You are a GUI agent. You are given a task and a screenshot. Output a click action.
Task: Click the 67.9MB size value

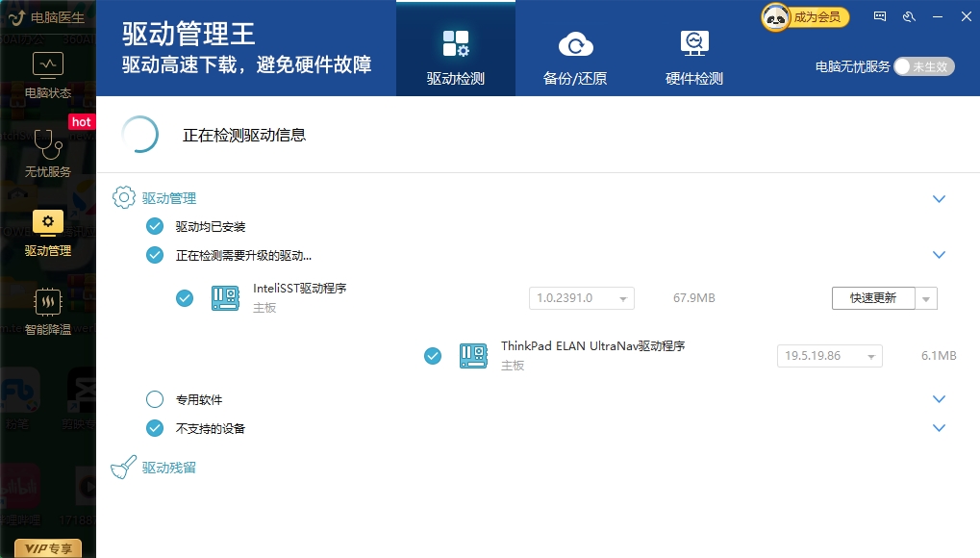[693, 298]
